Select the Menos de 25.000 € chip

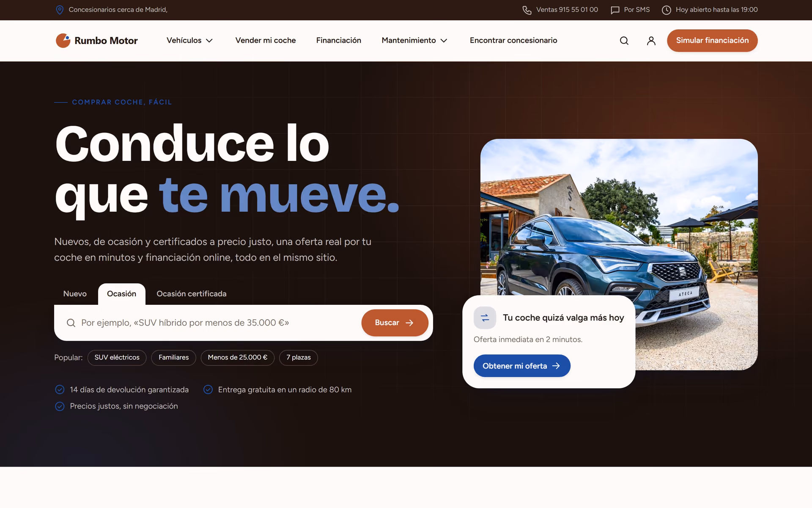coord(237,358)
